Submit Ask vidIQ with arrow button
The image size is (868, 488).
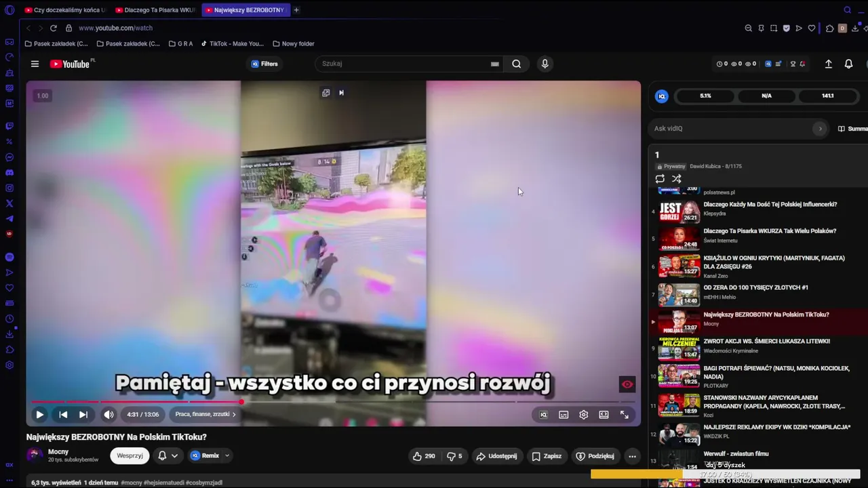click(x=820, y=128)
